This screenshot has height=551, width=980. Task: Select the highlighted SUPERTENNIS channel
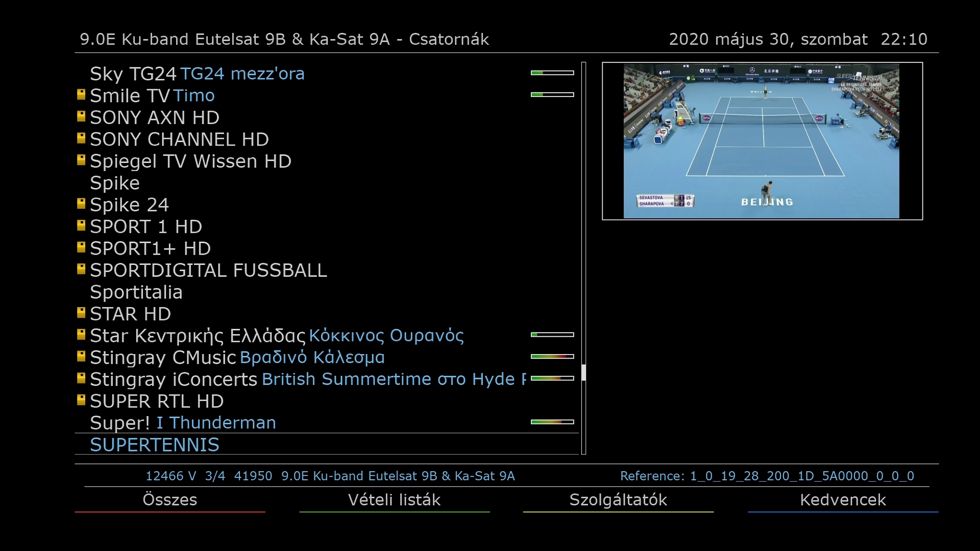tap(327, 444)
